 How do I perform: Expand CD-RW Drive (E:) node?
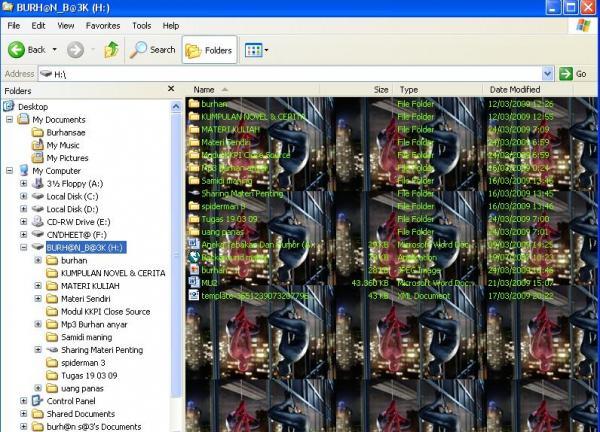(24, 222)
